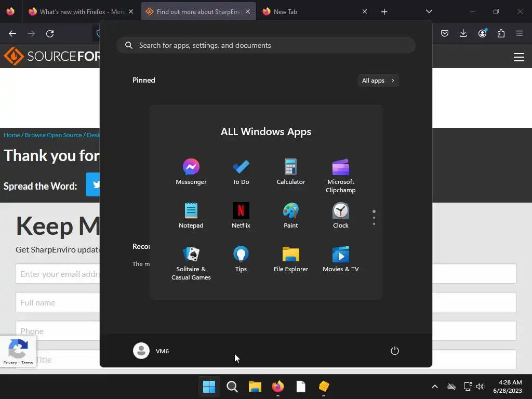Screen dimensions: 532x399
Task: Open the Paint app
Action: [291, 216]
